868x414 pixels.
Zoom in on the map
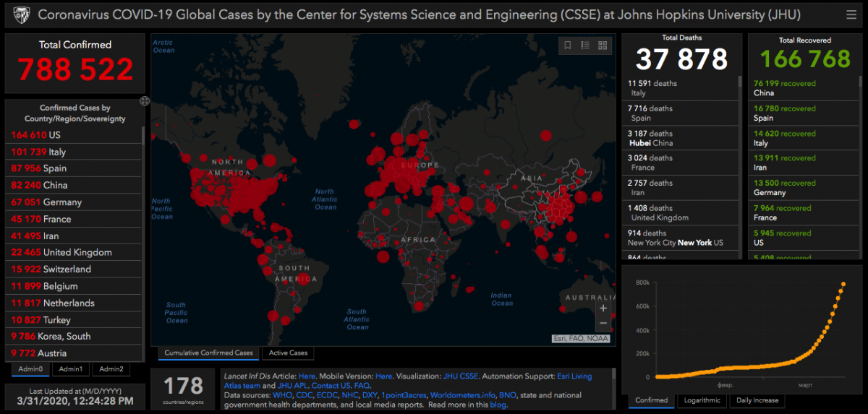point(603,309)
